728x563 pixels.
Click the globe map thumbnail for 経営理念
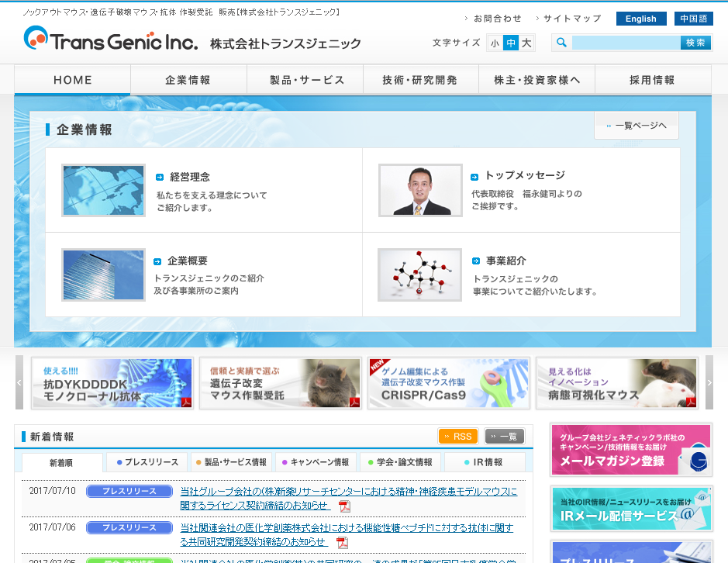click(104, 191)
